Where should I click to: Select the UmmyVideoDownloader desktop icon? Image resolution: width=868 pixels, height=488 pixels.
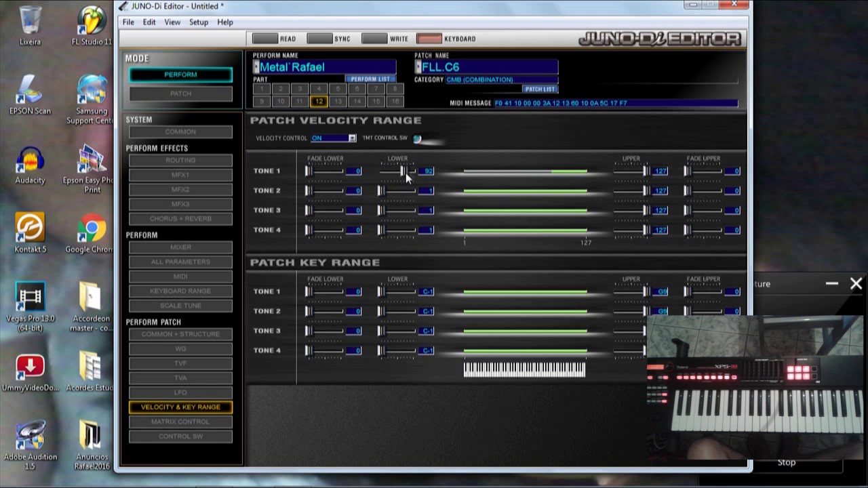pos(30,371)
